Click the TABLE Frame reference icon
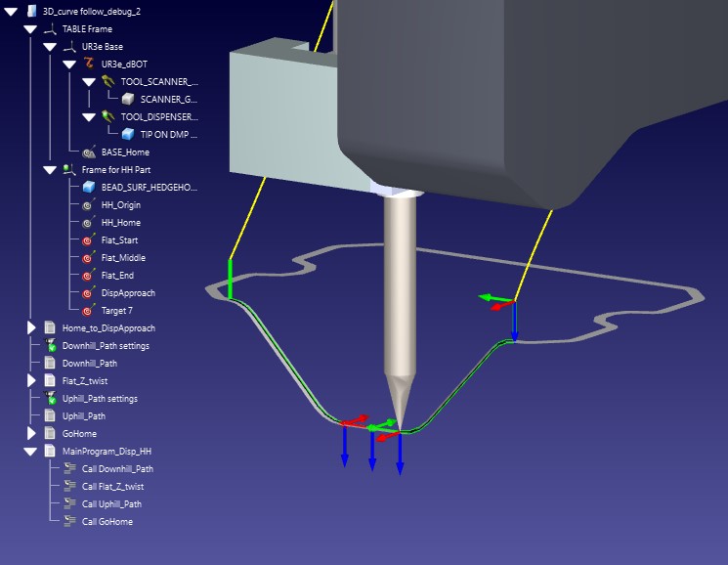The image size is (728, 565). pos(50,29)
